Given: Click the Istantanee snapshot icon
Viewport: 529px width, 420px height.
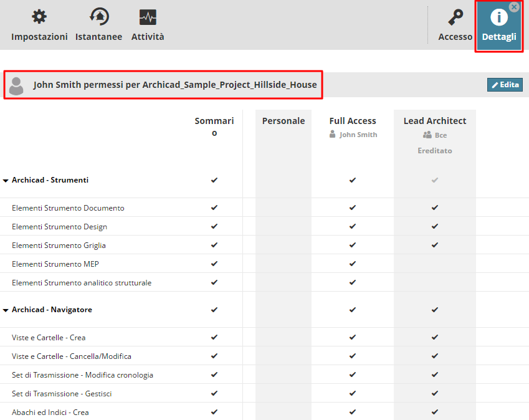Looking at the screenshot, I should coord(98,17).
